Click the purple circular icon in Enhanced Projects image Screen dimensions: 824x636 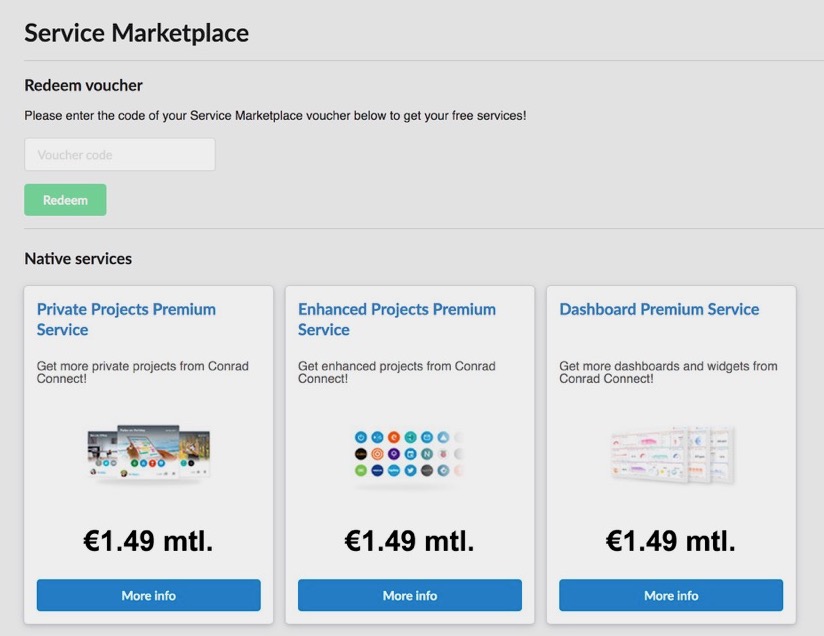pos(394,454)
